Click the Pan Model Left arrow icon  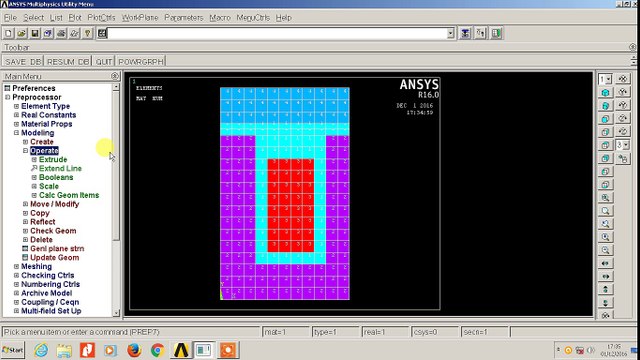click(x=606, y=263)
